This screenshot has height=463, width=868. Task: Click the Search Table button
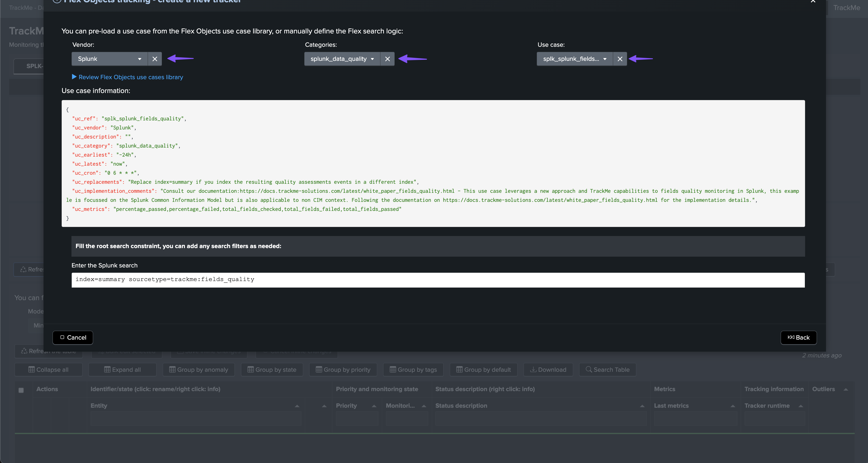tap(608, 369)
